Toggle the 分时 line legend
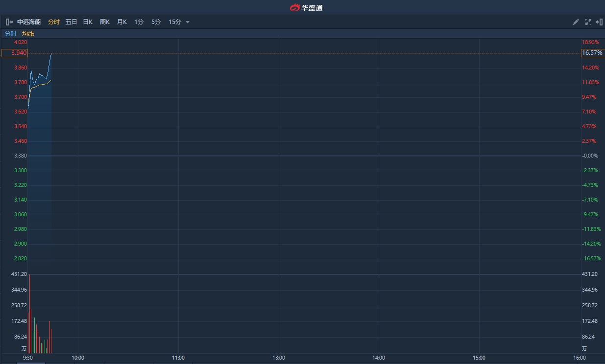Viewport: 605px width, 364px height. coord(11,34)
